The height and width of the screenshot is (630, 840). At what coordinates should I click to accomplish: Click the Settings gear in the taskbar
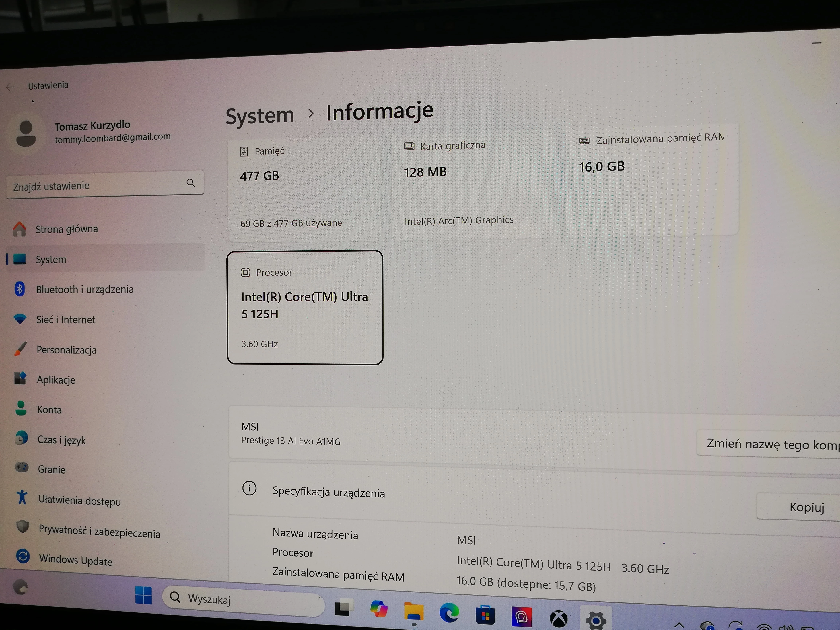pyautogui.click(x=596, y=621)
